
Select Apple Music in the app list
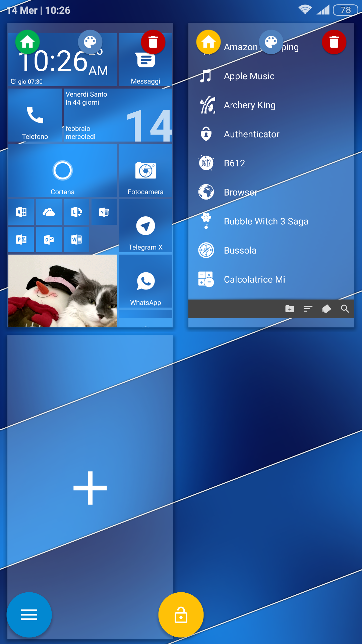(271, 76)
